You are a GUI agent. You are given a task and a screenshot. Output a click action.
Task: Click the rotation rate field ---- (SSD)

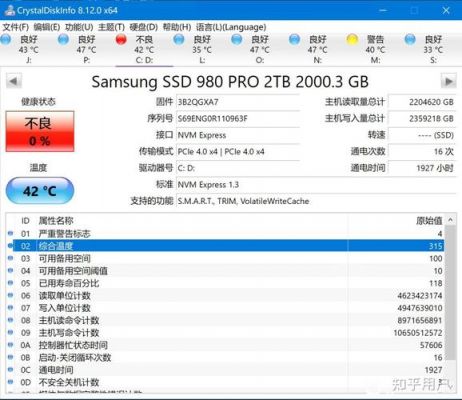click(x=422, y=135)
